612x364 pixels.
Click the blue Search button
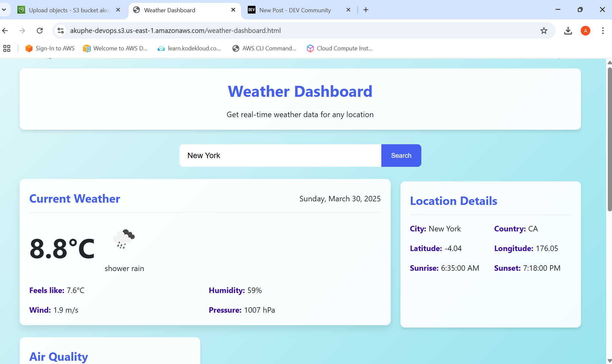(x=401, y=156)
